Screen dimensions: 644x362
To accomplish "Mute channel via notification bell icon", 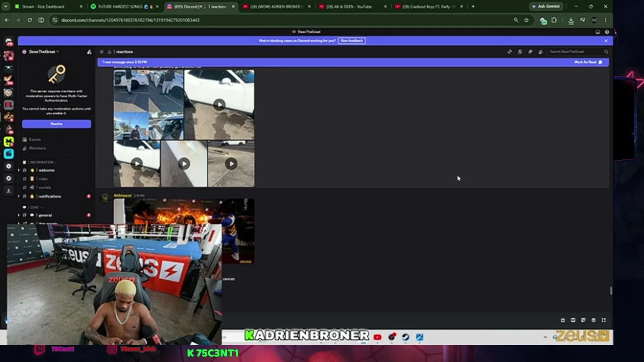I will click(520, 52).
